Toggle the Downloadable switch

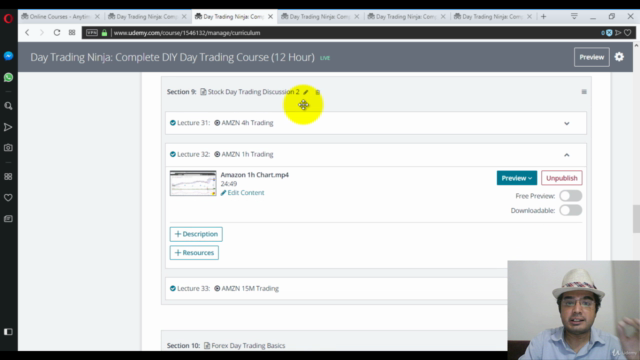[x=571, y=210]
